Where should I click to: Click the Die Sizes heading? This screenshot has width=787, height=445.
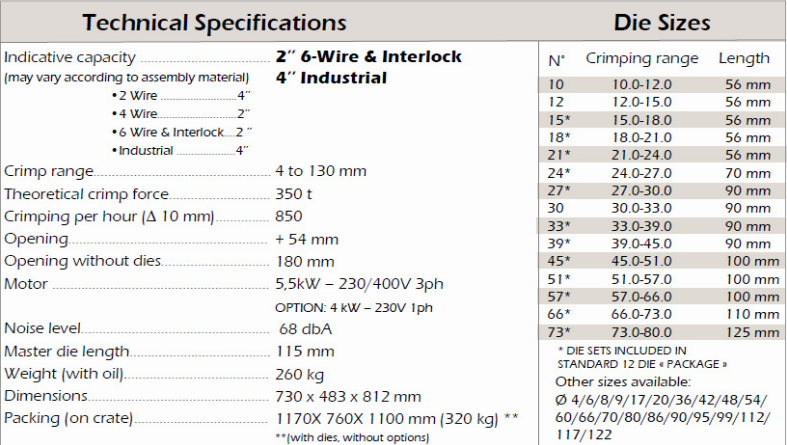pyautogui.click(x=661, y=21)
